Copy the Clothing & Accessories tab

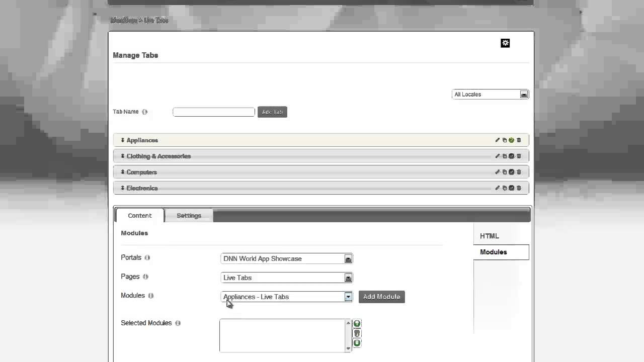[x=505, y=156]
